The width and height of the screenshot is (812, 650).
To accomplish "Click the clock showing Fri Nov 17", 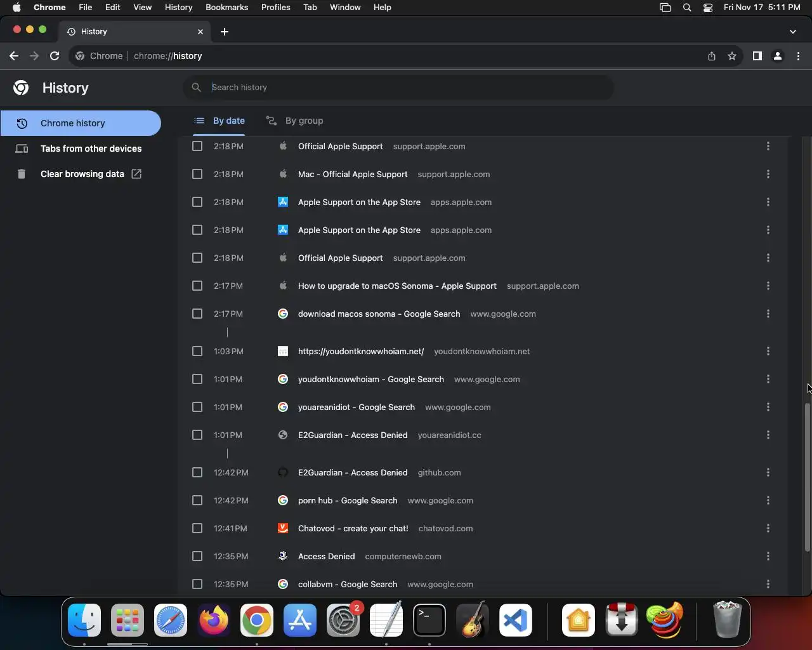I will click(x=762, y=8).
